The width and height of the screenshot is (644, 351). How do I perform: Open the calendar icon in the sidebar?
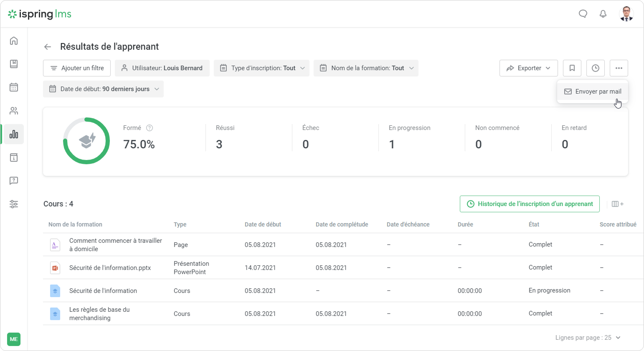coord(14,87)
